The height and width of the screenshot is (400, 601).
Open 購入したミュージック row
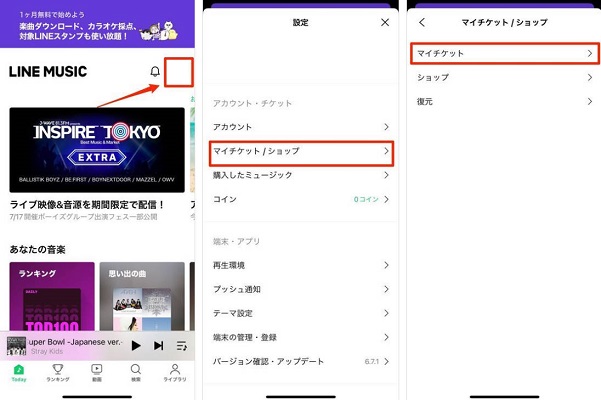[301, 175]
